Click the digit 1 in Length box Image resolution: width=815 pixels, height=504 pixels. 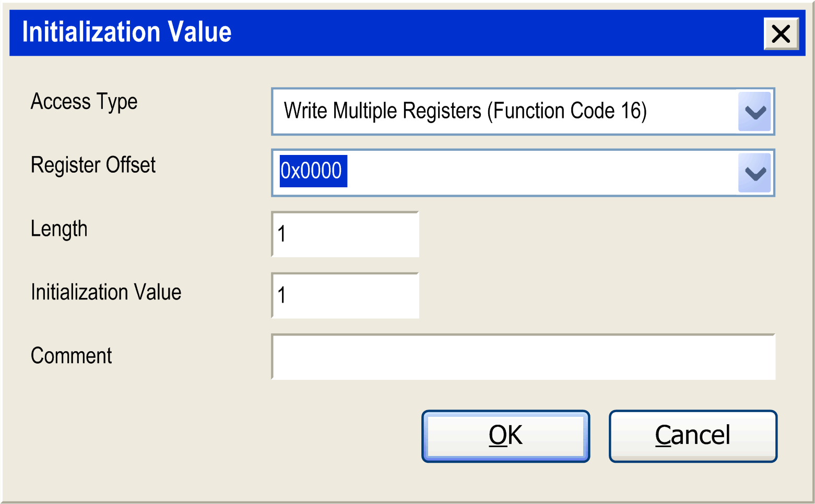click(x=281, y=234)
